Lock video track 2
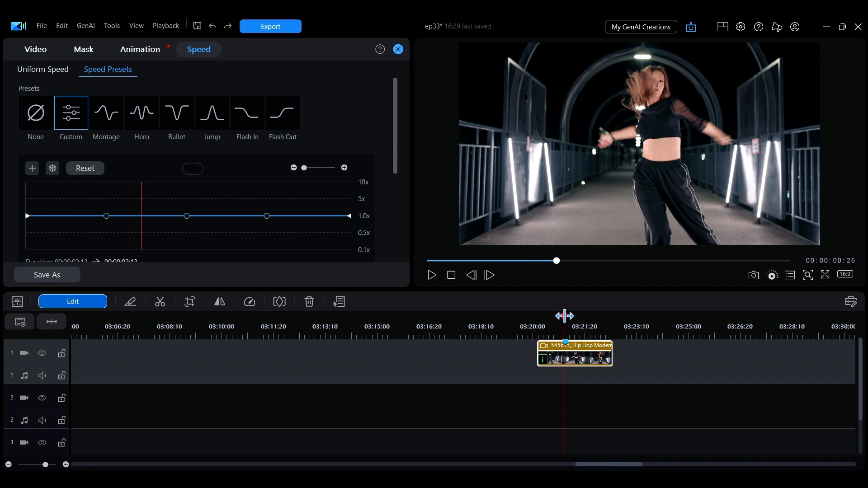The image size is (868, 488). 61,398
